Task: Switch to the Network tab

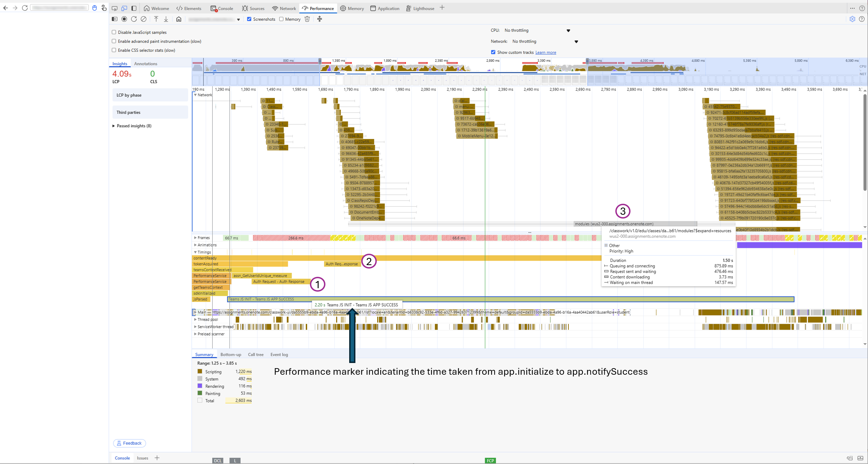Action: 284,8
